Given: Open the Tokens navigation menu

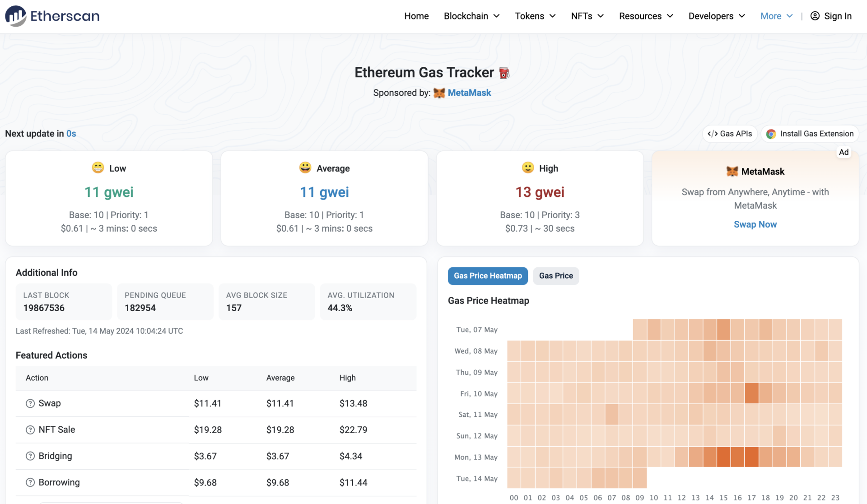Looking at the screenshot, I should 535,16.
